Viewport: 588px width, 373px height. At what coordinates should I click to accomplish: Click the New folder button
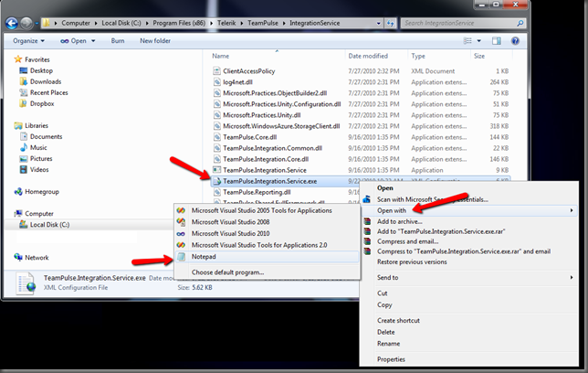pos(155,40)
